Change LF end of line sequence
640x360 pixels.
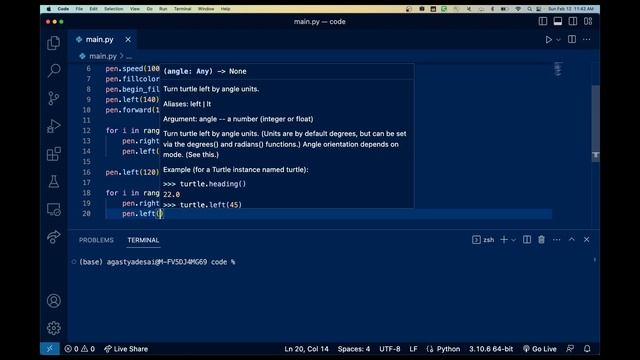point(413,349)
